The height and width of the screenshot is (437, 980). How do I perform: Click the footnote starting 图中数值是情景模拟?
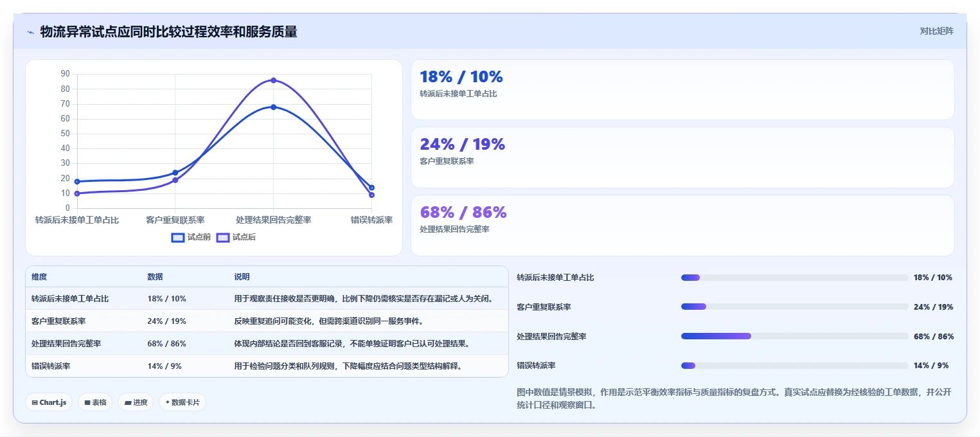coord(734,398)
